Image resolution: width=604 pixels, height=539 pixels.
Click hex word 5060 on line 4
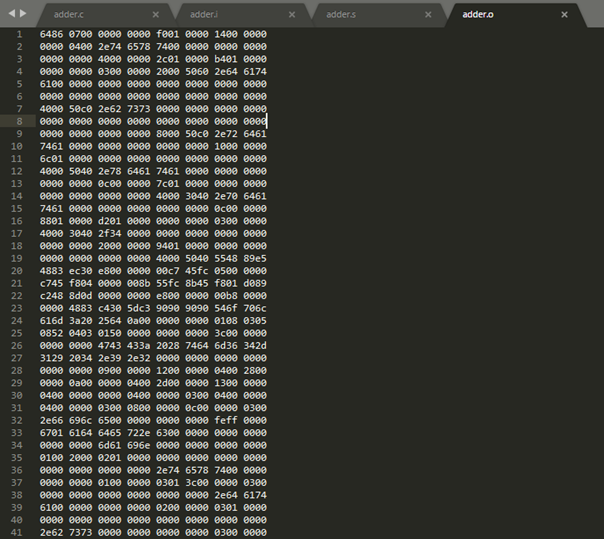(x=197, y=72)
